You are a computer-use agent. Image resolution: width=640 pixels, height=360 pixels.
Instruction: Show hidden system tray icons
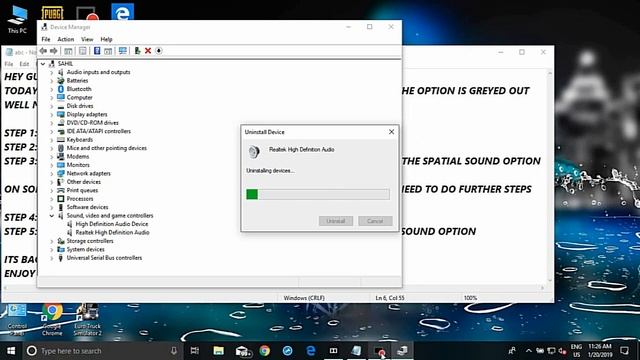point(529,351)
